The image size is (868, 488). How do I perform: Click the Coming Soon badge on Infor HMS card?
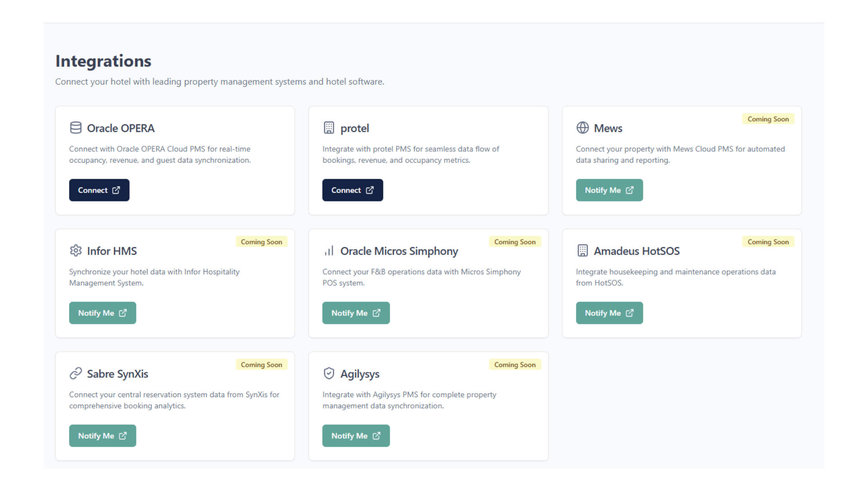tap(261, 242)
